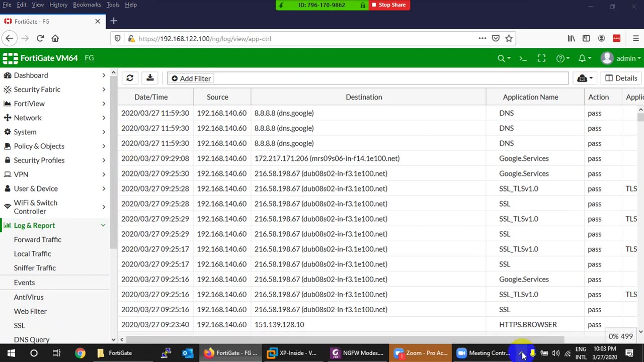
Task: Click Add Filter in the filter bar
Action: pyautogui.click(x=191, y=78)
